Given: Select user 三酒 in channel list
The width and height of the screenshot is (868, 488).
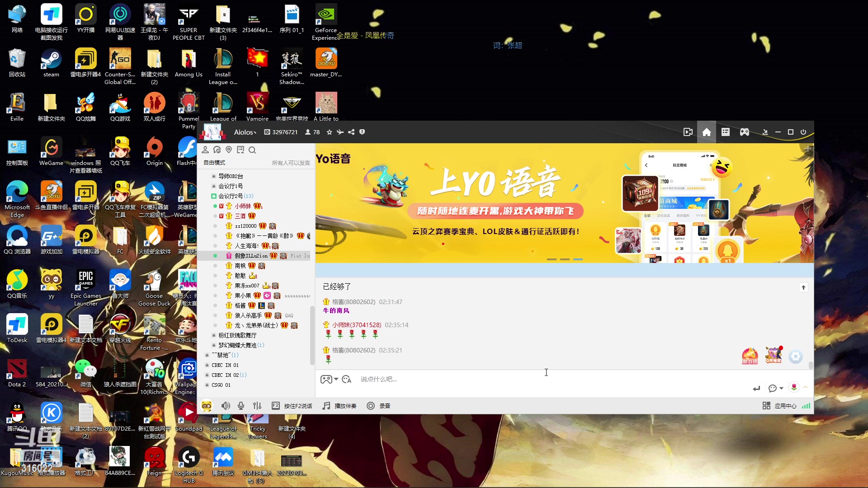Looking at the screenshot, I should pos(240,216).
